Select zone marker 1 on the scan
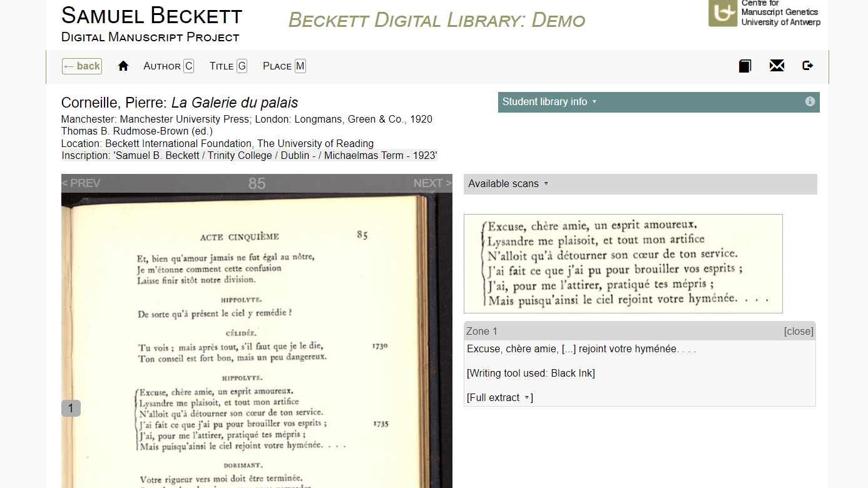 71,409
